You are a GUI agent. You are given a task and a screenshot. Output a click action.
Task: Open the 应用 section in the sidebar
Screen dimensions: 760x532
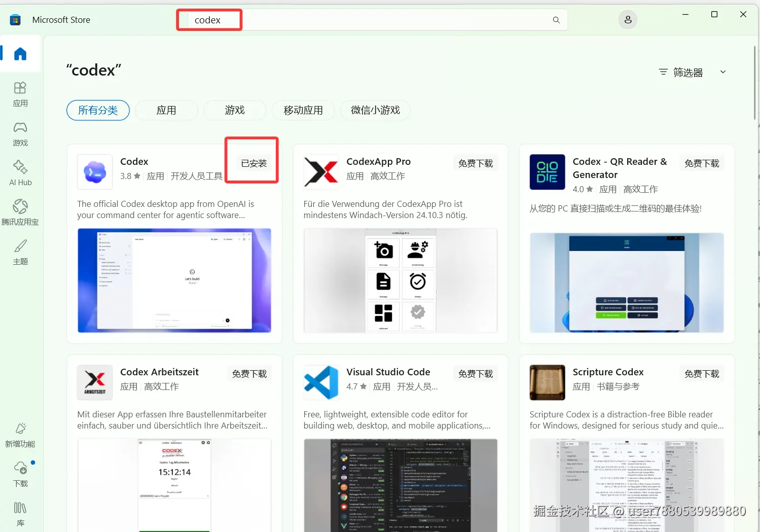click(20, 94)
